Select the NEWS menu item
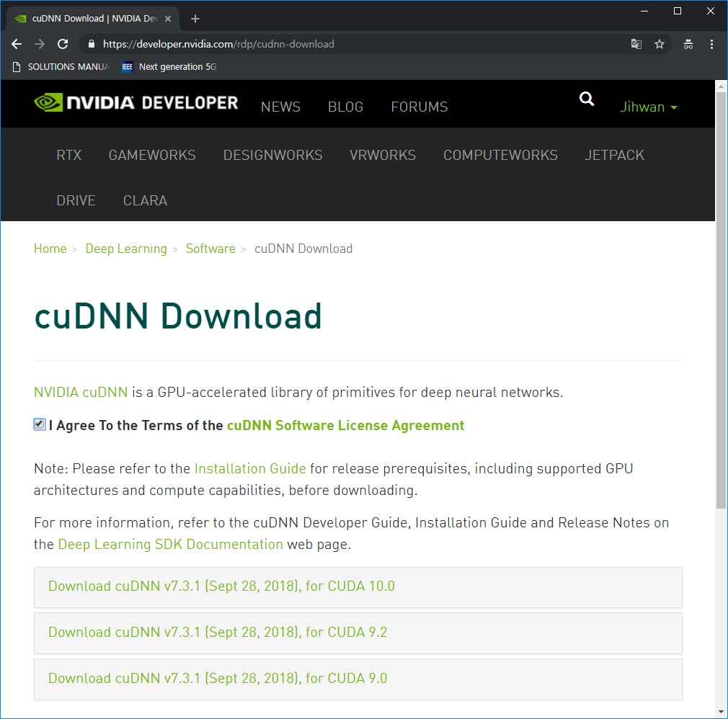Viewport: 728px width, 719px height. [x=280, y=107]
